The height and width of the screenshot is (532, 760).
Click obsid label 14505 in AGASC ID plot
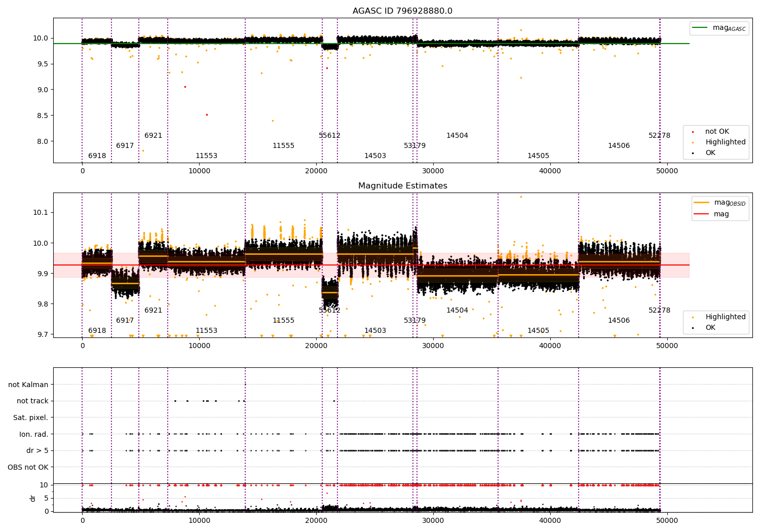tap(539, 156)
